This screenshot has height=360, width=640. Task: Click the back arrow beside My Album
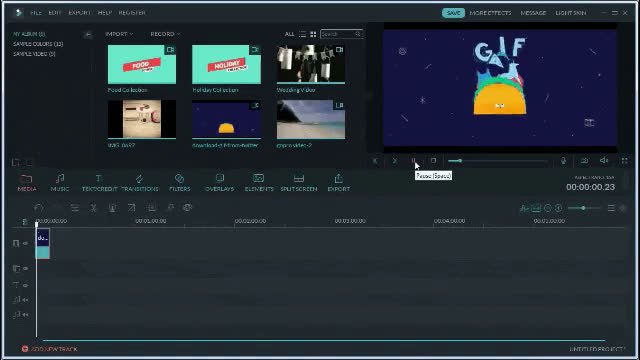click(88, 35)
